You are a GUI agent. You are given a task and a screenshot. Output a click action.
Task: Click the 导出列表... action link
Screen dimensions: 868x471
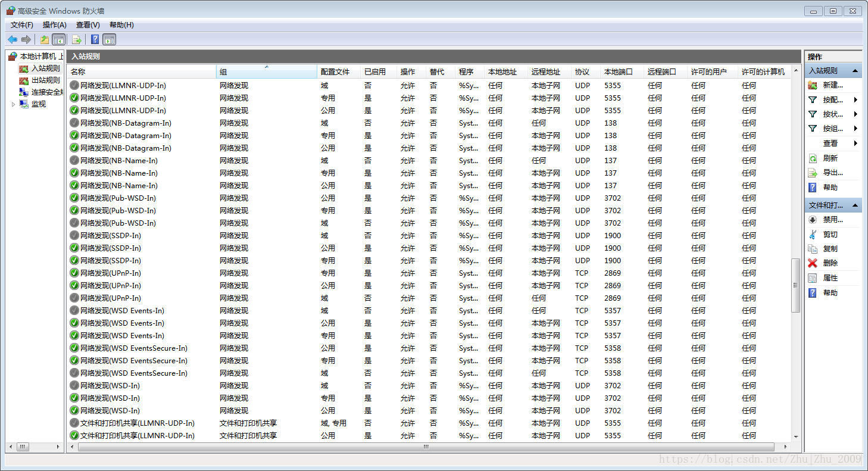[x=833, y=173]
